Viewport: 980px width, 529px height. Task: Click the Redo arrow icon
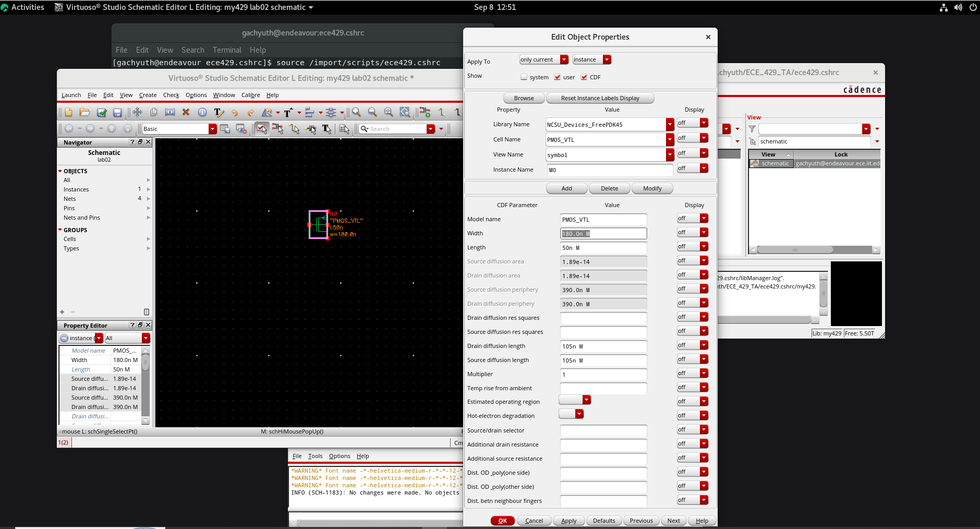[x=251, y=112]
